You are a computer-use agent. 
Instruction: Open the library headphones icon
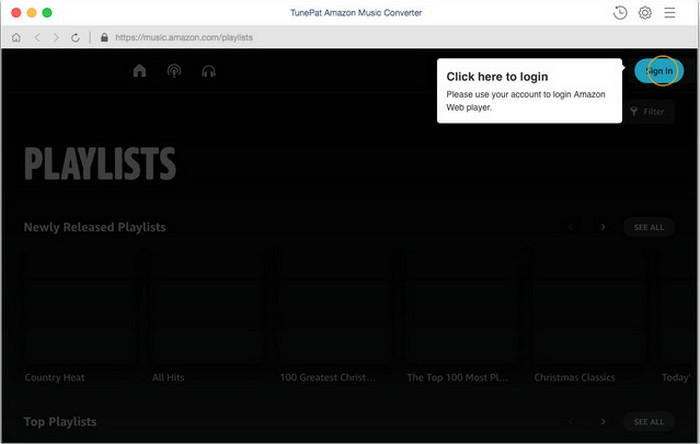click(x=209, y=71)
